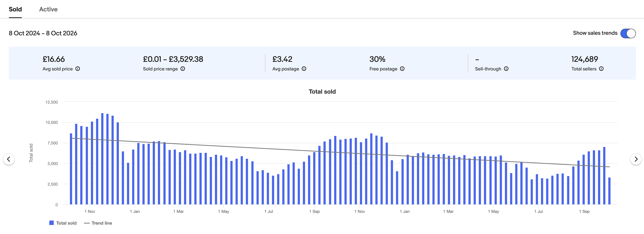Select the £0.01 – £3,529.38 price range

tap(173, 59)
